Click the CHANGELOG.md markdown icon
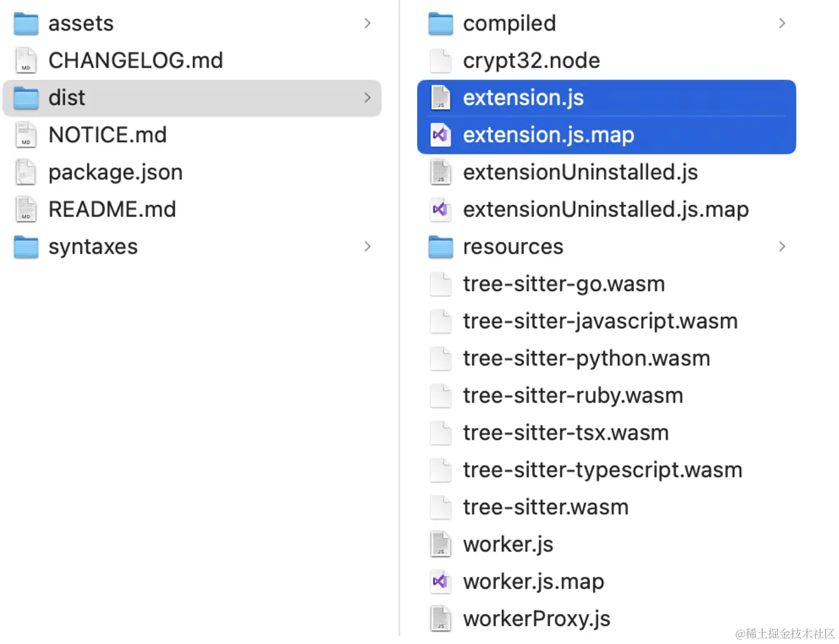Image resolution: width=839 pixels, height=644 pixels. pyautogui.click(x=26, y=61)
